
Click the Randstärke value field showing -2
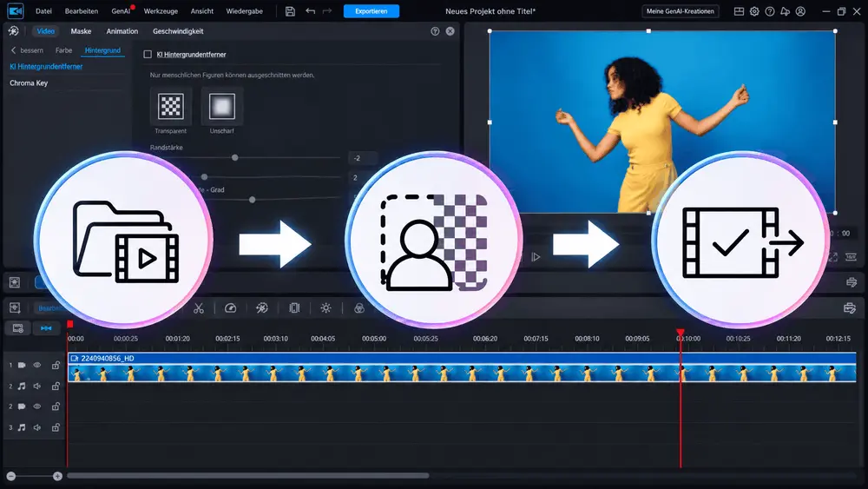(363, 158)
